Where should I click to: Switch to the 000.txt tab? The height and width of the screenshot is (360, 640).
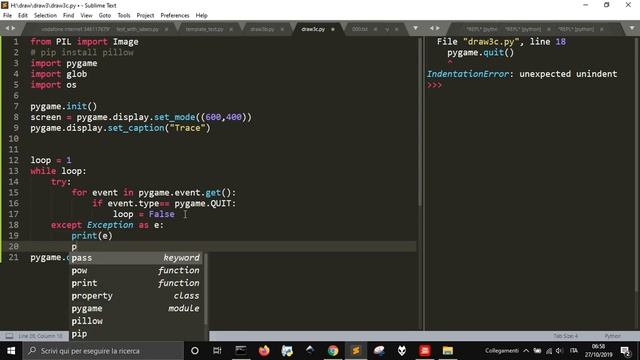click(360, 29)
